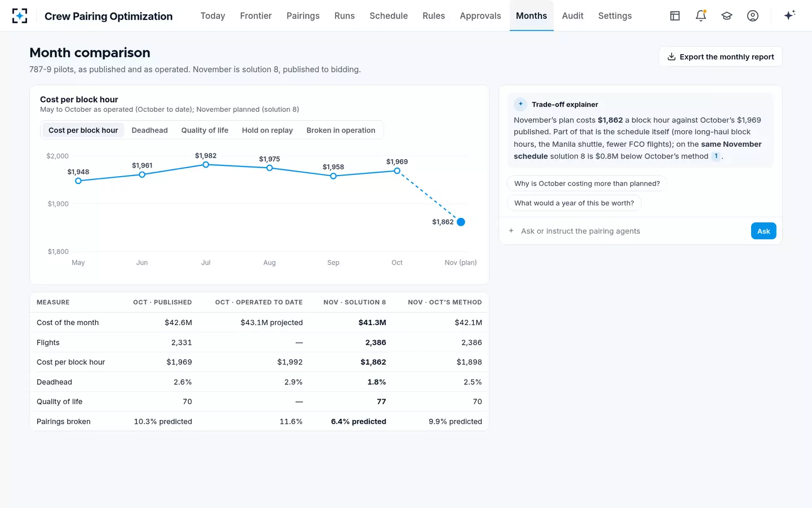
Task: Click the Nov Oct's Method column header
Action: 445,303
